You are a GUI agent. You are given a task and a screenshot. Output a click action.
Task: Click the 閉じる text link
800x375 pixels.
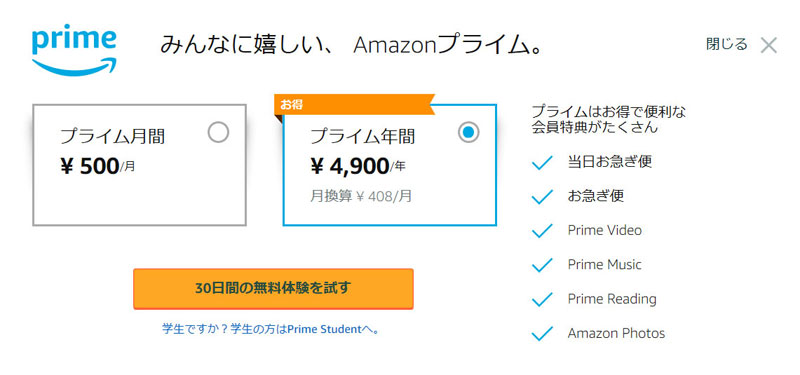point(727,44)
